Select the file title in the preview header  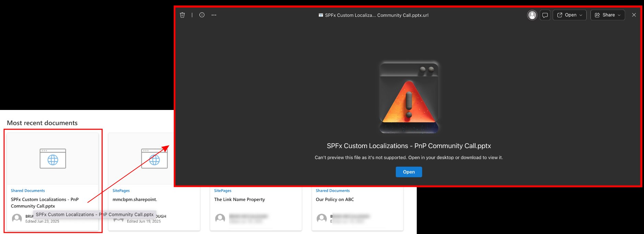point(377,15)
